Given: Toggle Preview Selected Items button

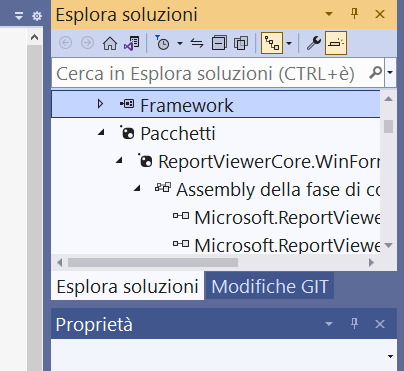Looking at the screenshot, I should pyautogui.click(x=336, y=43).
